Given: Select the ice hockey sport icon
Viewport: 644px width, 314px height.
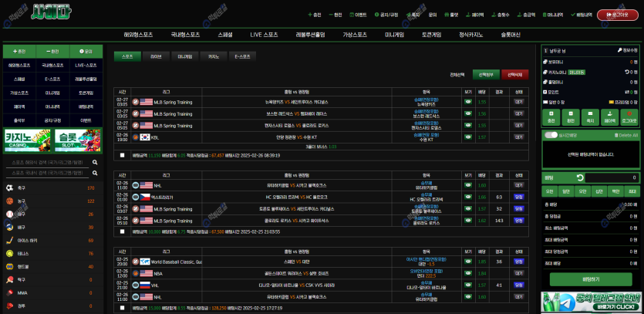Looking at the screenshot, I should (10, 241).
